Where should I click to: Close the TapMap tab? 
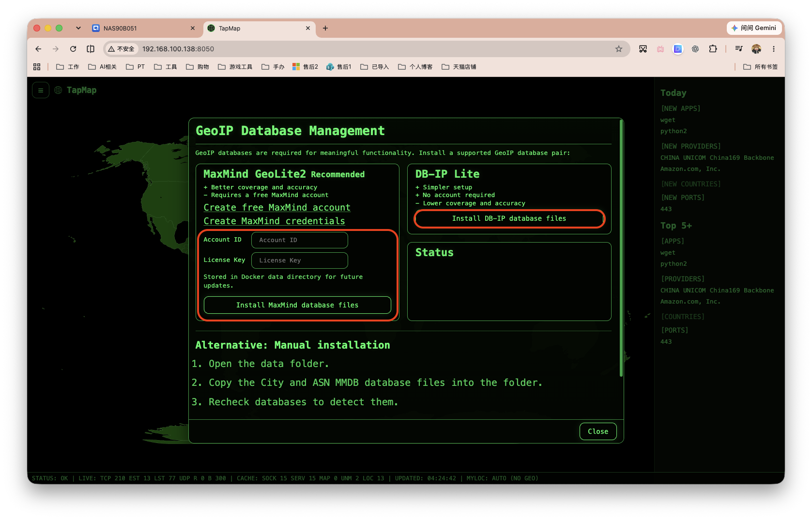(308, 28)
